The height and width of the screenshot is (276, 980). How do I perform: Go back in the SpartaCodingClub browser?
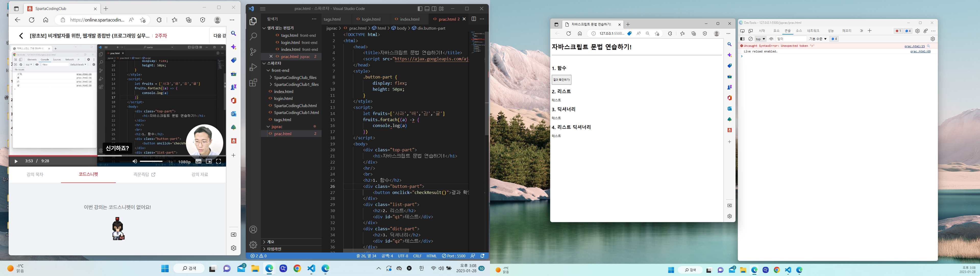coord(18,20)
